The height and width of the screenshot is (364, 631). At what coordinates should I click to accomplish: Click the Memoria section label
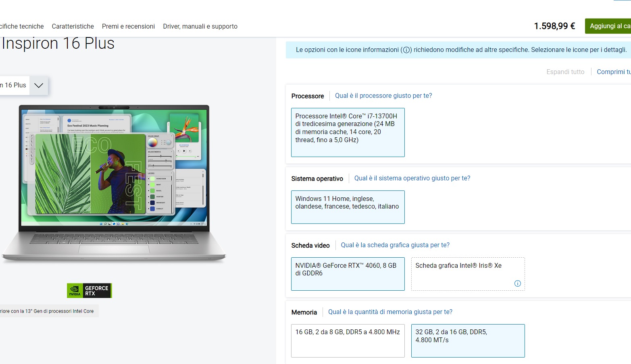pos(304,312)
